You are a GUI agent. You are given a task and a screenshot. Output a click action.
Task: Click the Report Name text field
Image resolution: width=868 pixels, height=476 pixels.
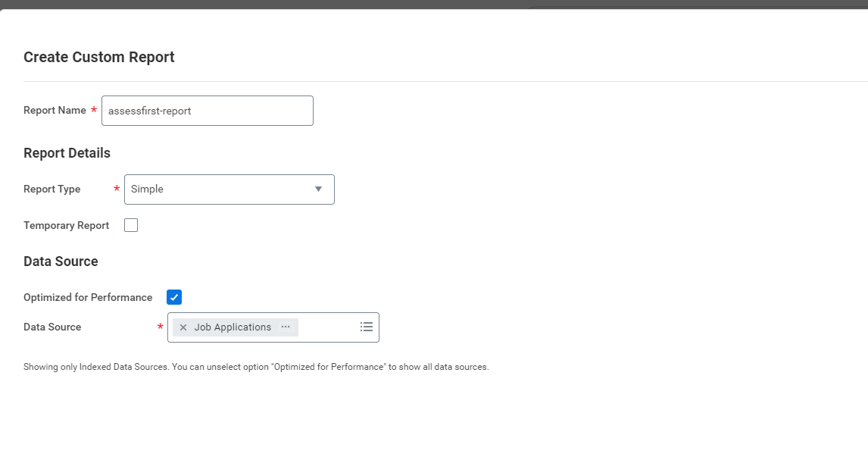coord(207,111)
